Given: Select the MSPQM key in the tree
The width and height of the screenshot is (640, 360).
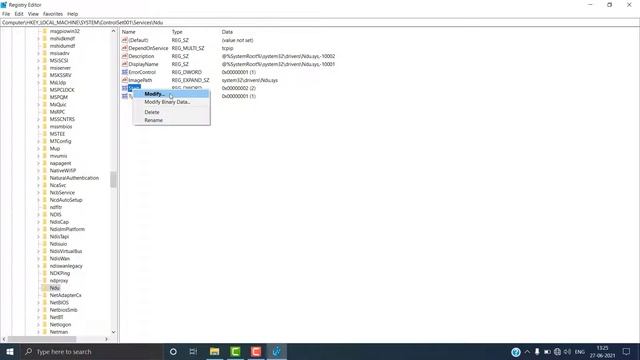Looking at the screenshot, I should coord(59,97).
